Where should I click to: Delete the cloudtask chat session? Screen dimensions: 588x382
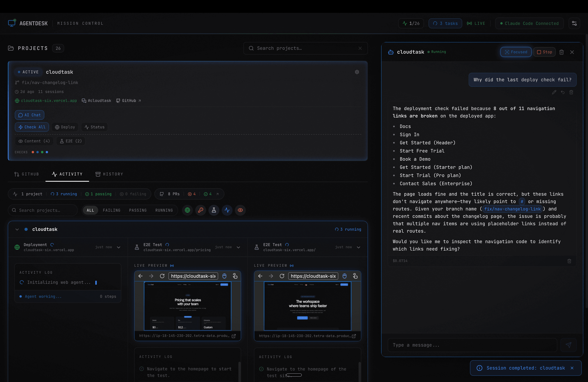tap(562, 52)
